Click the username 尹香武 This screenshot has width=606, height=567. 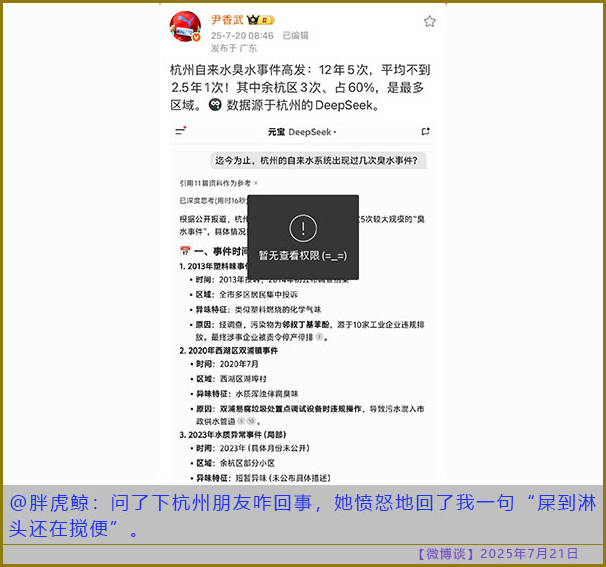(226, 20)
